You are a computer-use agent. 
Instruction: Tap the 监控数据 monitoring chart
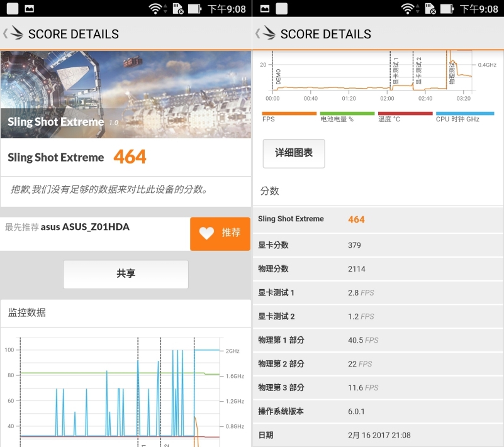click(120, 390)
